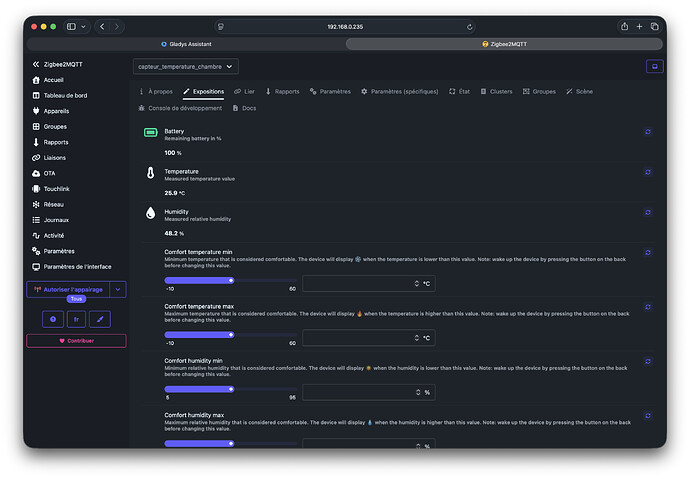Screen dimensions: 690x479
Task: Open Rapports in the left sidebar
Action: click(51, 142)
